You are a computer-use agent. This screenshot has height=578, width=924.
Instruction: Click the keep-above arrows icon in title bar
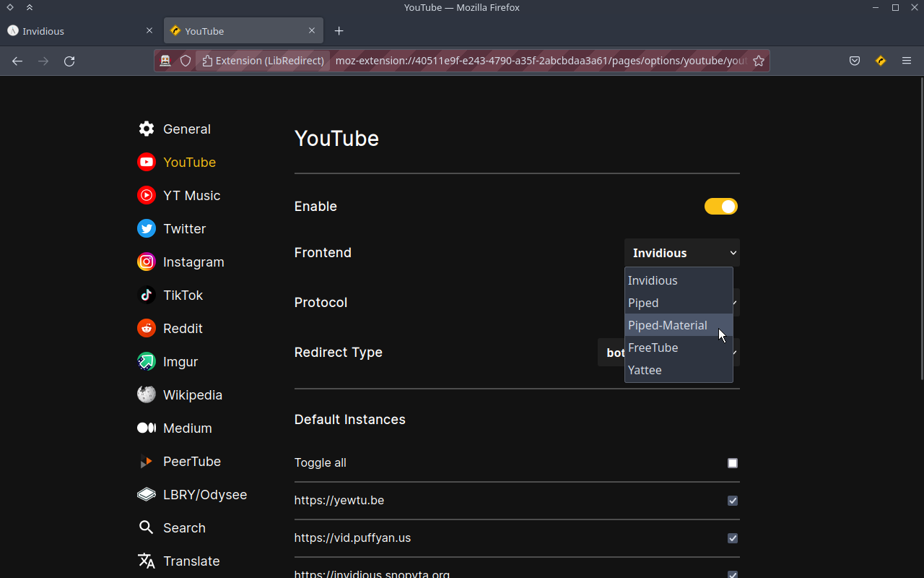coord(29,7)
